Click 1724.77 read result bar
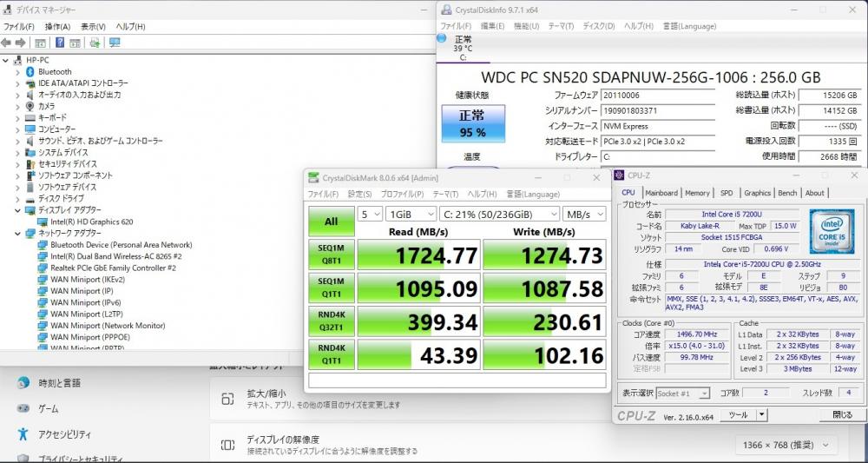This screenshot has height=463, width=868. point(418,255)
